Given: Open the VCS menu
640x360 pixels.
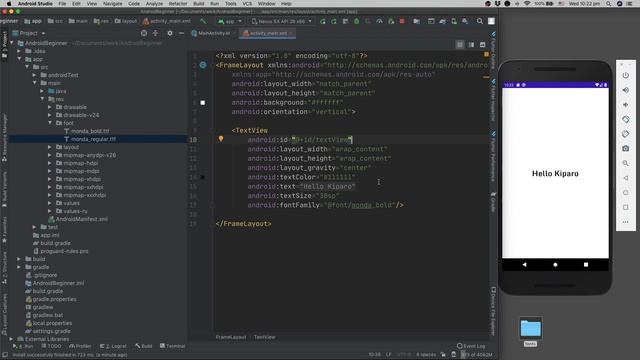Looking at the screenshot, I should pos(247,3).
